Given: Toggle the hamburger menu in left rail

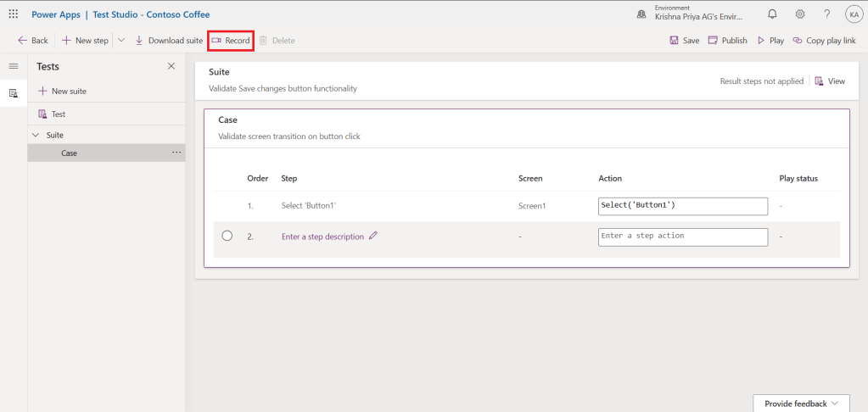Looking at the screenshot, I should click(14, 66).
